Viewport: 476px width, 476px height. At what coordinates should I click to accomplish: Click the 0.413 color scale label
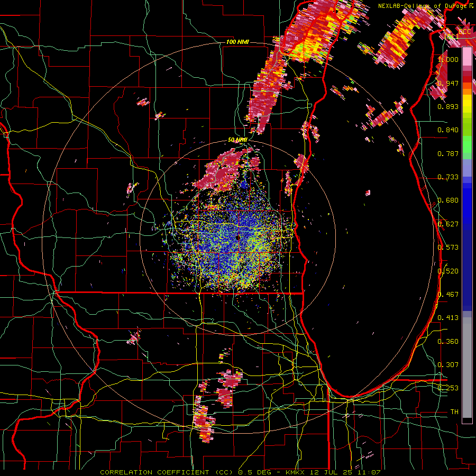point(448,318)
